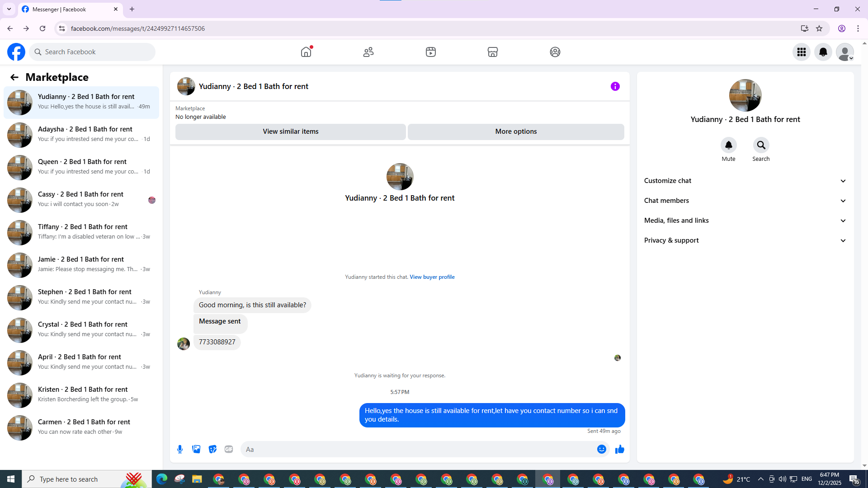This screenshot has height=488, width=868.
Task: Open the GIF picker
Action: point(229,449)
